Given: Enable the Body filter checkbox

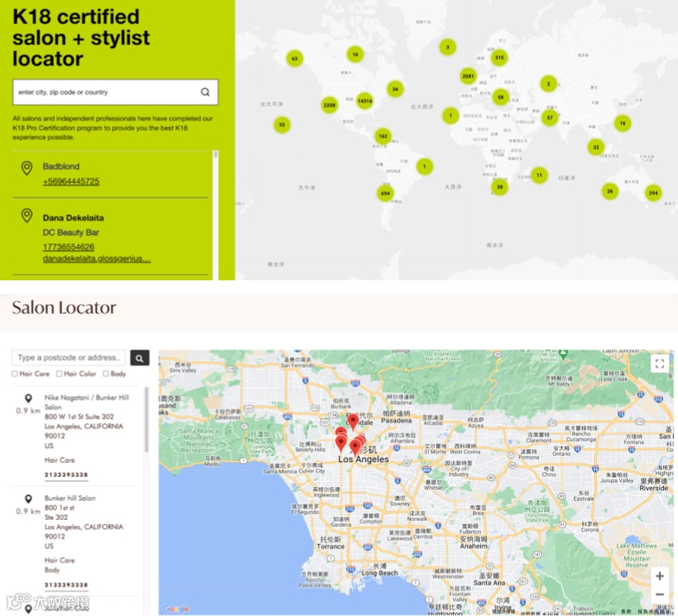Looking at the screenshot, I should pyautogui.click(x=106, y=374).
